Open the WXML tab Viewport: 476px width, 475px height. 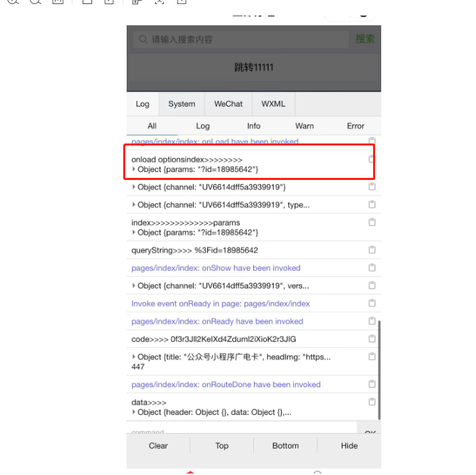click(274, 104)
